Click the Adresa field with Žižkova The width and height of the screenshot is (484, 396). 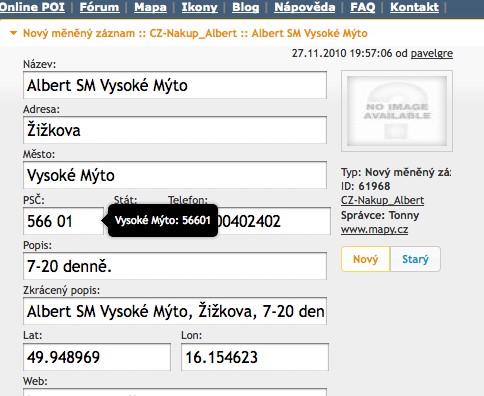(175, 130)
